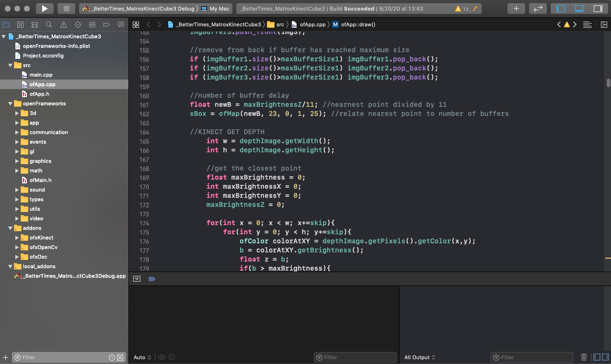The height and width of the screenshot is (364, 611).
Task: Click project breadcrumb in jump bar
Action: [214, 24]
